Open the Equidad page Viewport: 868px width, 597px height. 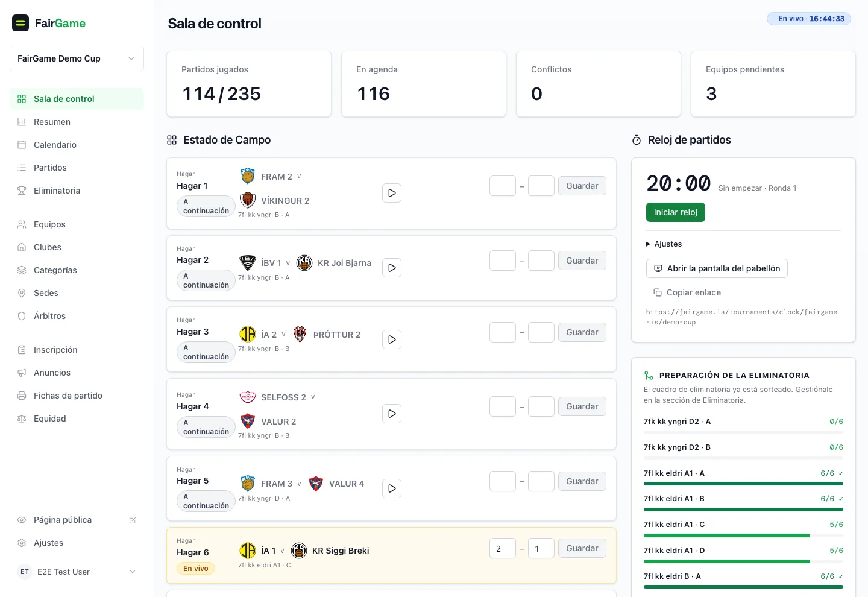(77, 419)
